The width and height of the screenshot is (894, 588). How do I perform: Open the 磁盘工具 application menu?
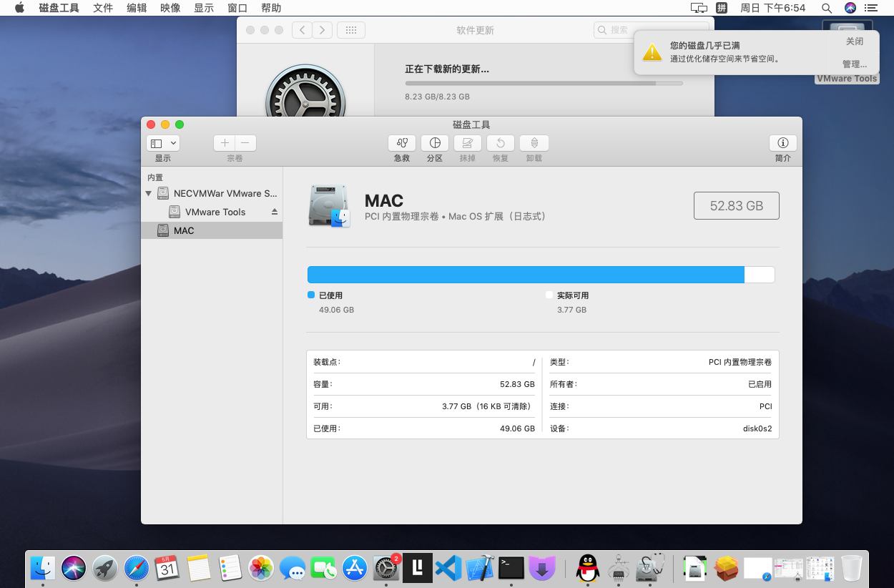click(59, 8)
